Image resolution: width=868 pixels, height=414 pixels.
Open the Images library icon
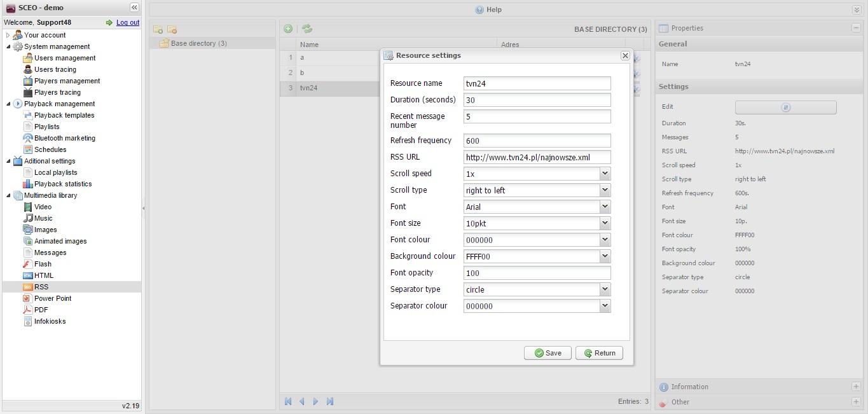28,230
